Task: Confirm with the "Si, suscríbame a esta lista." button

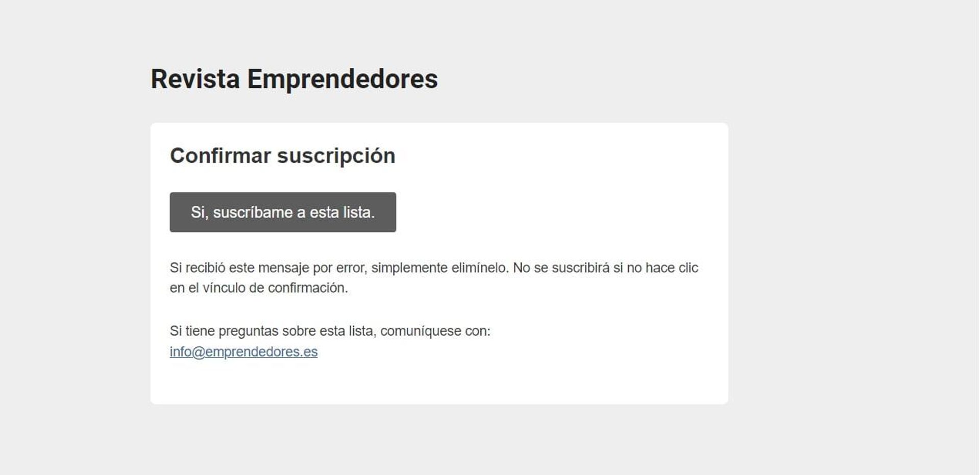Action: [283, 212]
